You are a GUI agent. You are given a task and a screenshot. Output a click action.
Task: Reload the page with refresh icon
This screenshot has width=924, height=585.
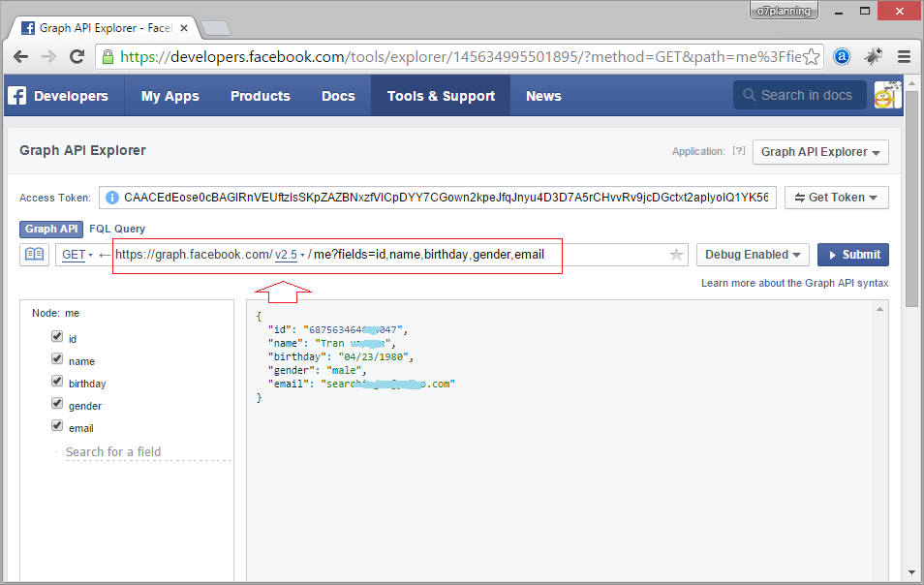click(77, 56)
